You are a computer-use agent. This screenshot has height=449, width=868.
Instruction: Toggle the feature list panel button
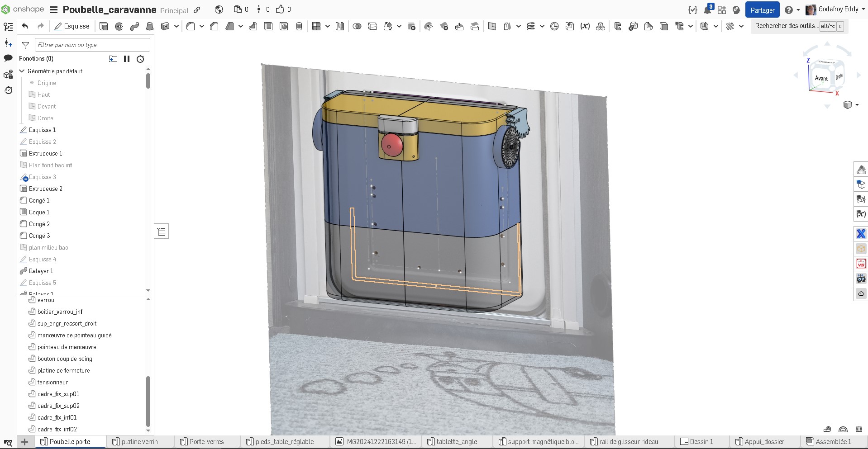coord(162,232)
